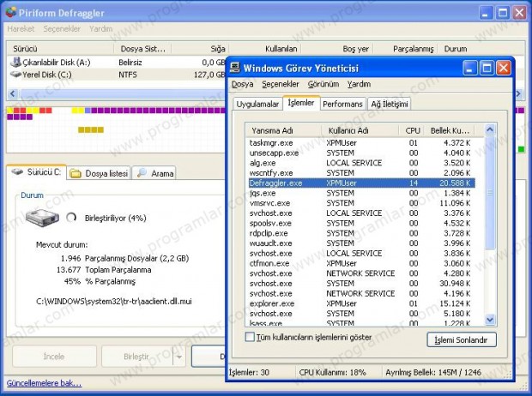Image resolution: width=532 pixels, height=396 pixels.
Task: Open the Birleştir button dropdown arrow
Action: click(x=179, y=357)
